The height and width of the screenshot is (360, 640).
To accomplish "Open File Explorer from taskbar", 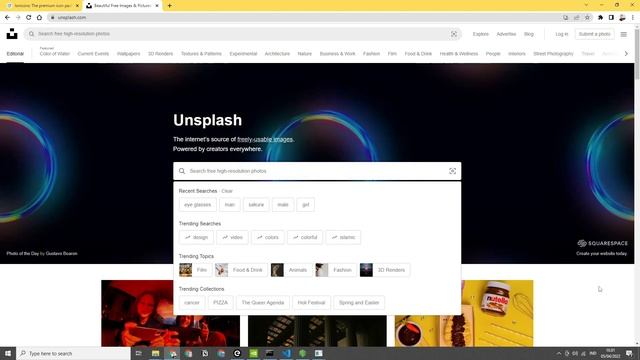I will (x=156, y=353).
